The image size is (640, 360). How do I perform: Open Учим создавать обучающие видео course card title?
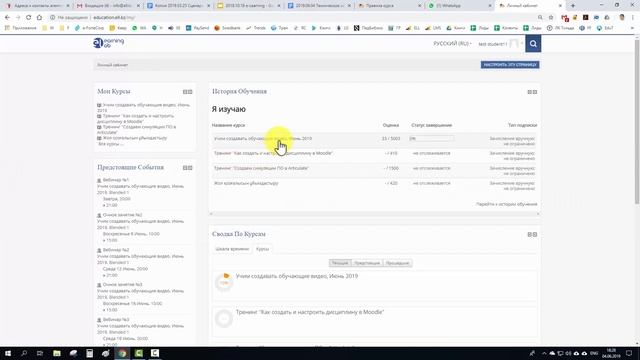coord(297,276)
